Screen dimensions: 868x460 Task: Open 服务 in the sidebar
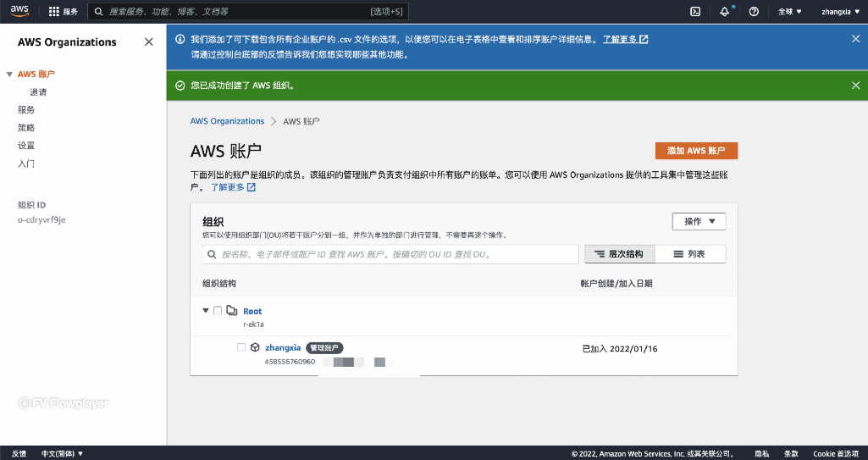click(26, 109)
